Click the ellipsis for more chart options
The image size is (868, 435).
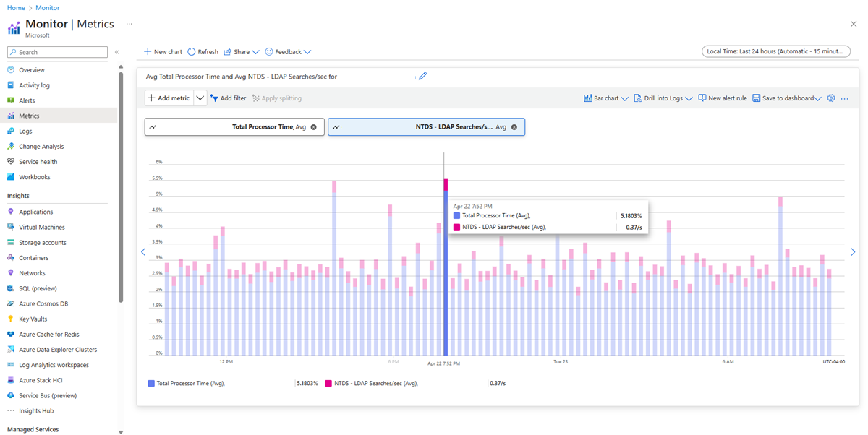pos(845,98)
